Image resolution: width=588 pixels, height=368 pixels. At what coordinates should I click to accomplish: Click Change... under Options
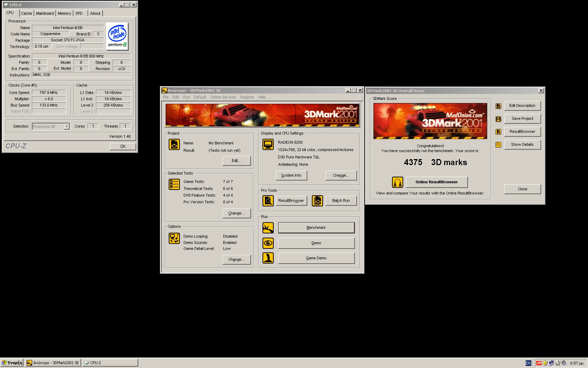(x=237, y=259)
